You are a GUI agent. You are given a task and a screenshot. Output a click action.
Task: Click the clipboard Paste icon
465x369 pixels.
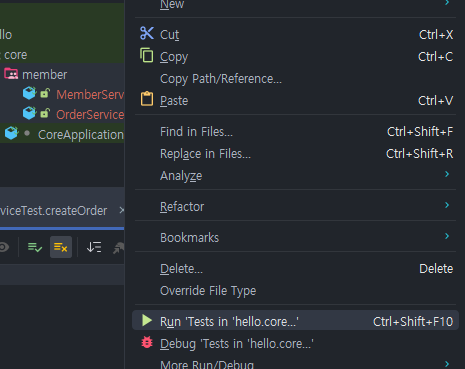(147, 99)
